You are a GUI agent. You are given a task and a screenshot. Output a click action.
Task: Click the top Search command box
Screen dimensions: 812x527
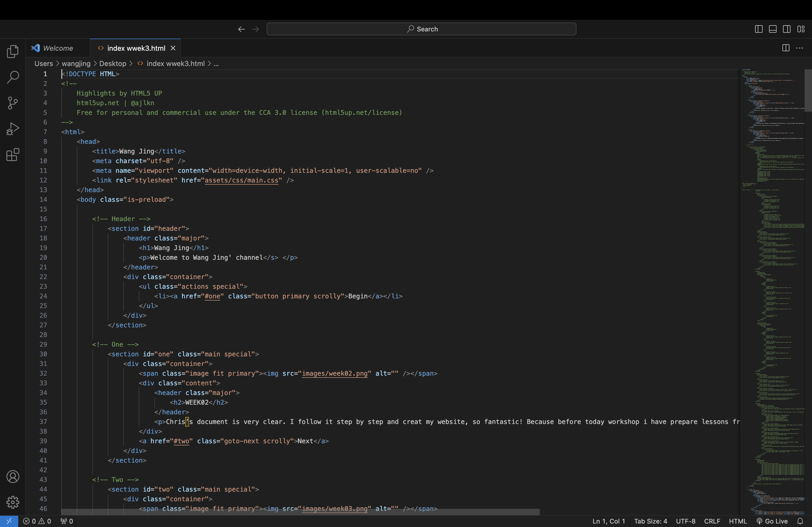point(421,29)
